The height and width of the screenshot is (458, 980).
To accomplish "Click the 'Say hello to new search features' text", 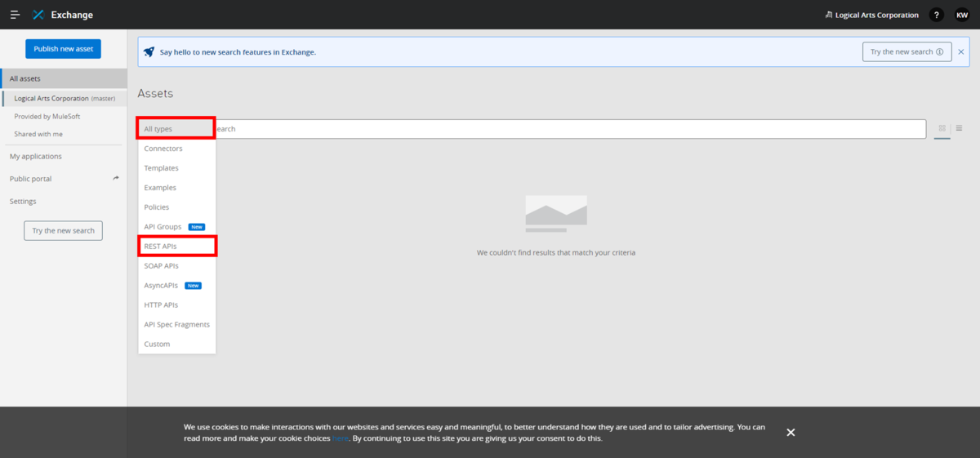I will click(x=238, y=51).
